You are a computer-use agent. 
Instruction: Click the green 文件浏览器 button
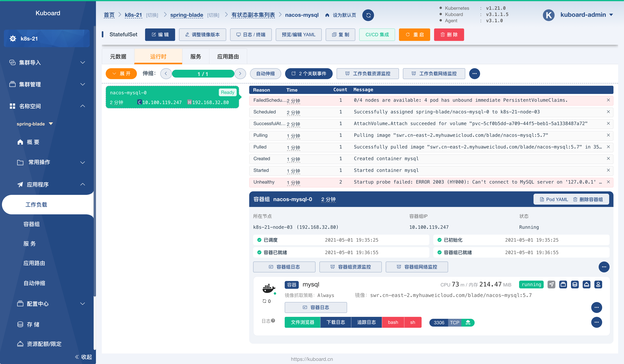pos(302,322)
